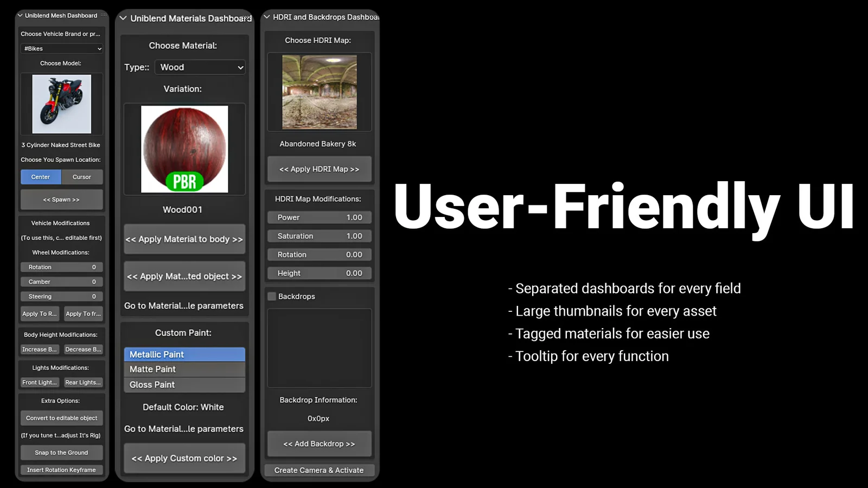Click << Apply Custom color >>
The image size is (868, 488).
coord(184,458)
